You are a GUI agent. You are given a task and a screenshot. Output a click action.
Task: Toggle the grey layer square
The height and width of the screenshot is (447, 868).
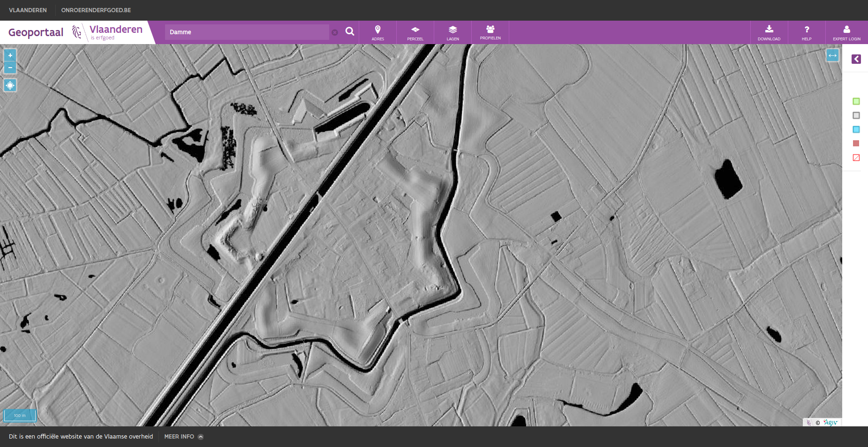[x=856, y=115]
